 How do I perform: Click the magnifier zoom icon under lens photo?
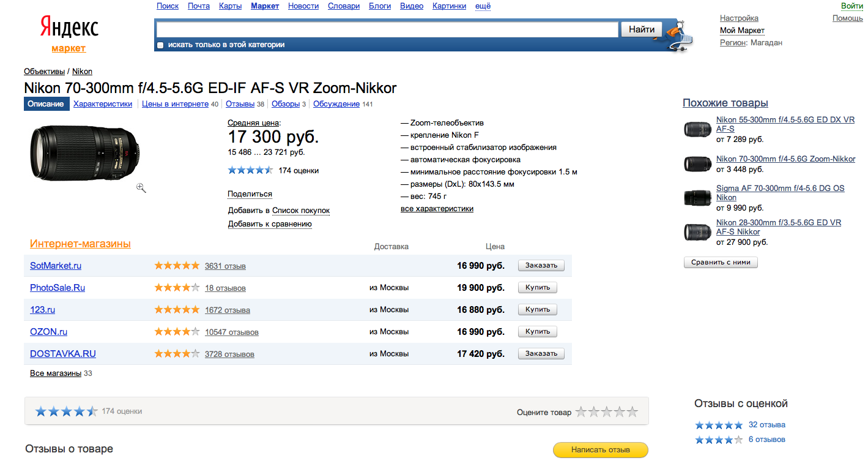click(141, 188)
